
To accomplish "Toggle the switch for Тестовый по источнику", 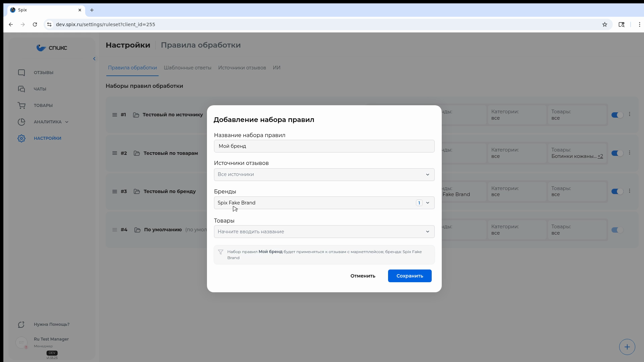I will pos(617,115).
